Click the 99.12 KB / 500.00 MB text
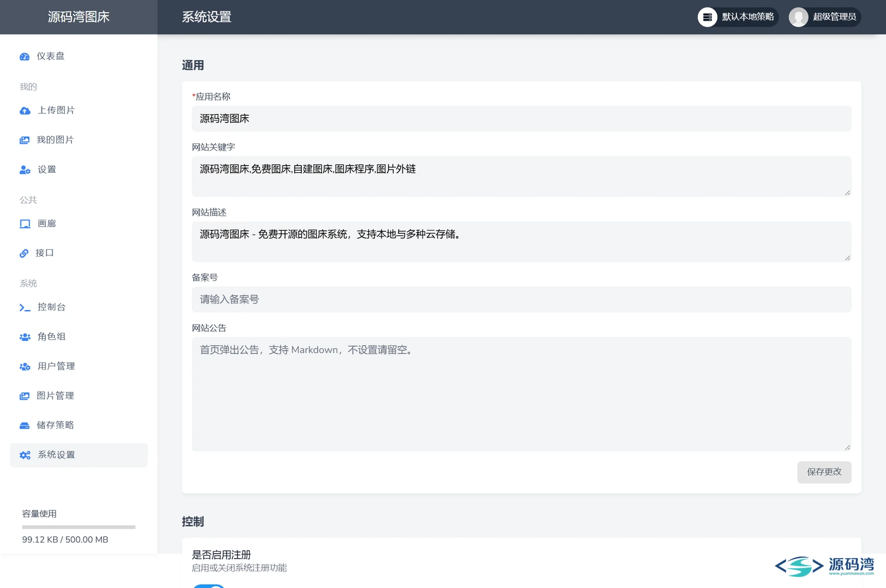886x588 pixels. (x=65, y=540)
